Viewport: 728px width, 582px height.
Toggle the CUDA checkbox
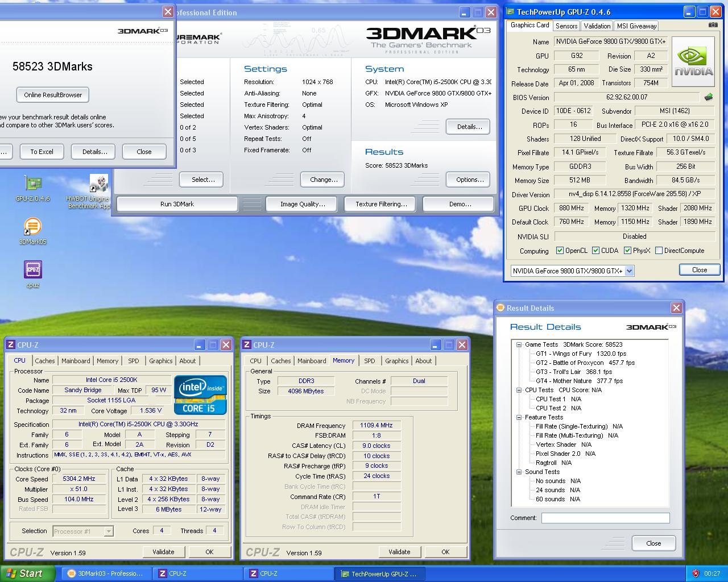tap(595, 251)
